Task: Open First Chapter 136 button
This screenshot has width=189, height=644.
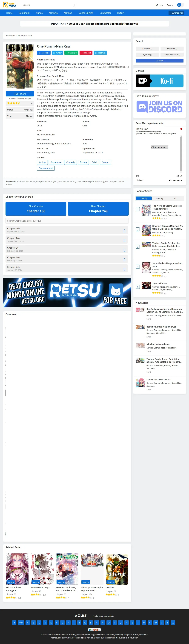Action: click(x=36, y=209)
